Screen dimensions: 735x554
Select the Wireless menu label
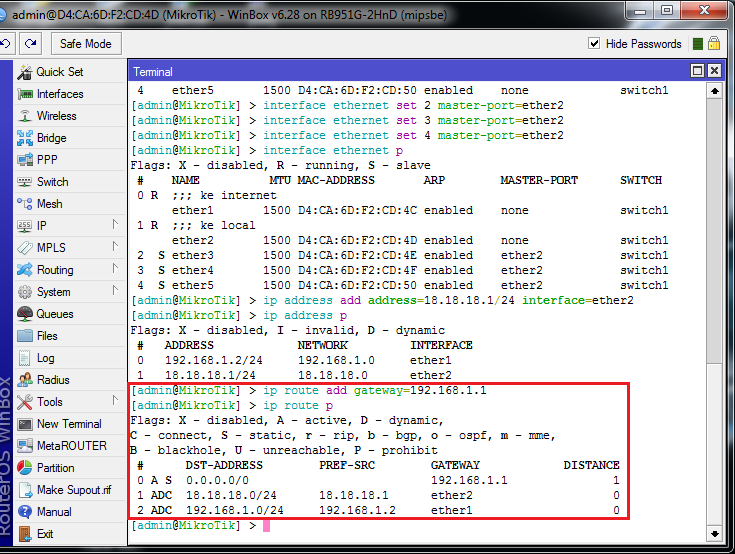[57, 116]
